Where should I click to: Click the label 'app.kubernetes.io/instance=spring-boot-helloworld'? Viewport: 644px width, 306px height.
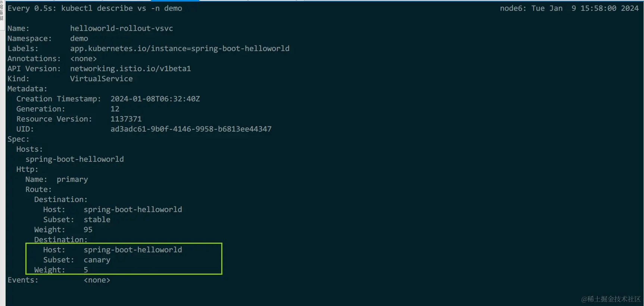pos(180,48)
